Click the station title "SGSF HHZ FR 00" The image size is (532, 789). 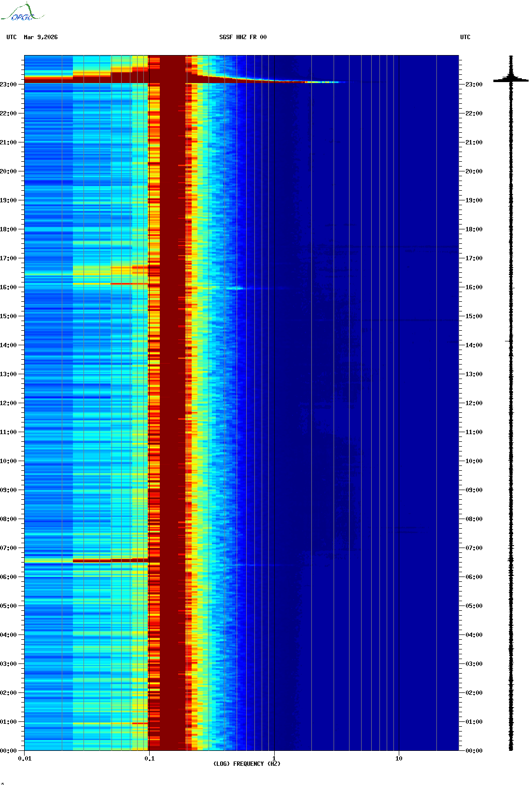tap(243, 37)
